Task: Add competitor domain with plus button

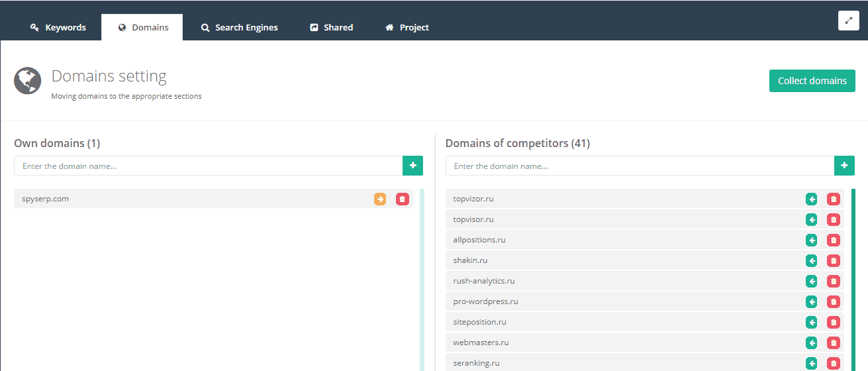Action: (x=844, y=166)
